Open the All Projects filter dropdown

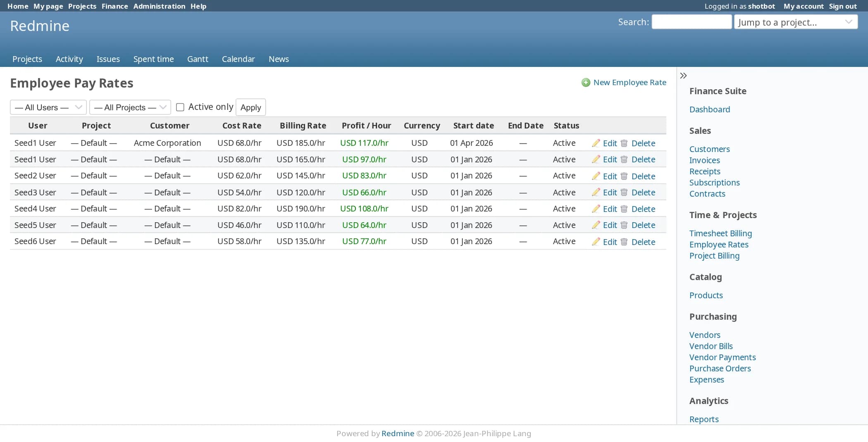point(130,107)
